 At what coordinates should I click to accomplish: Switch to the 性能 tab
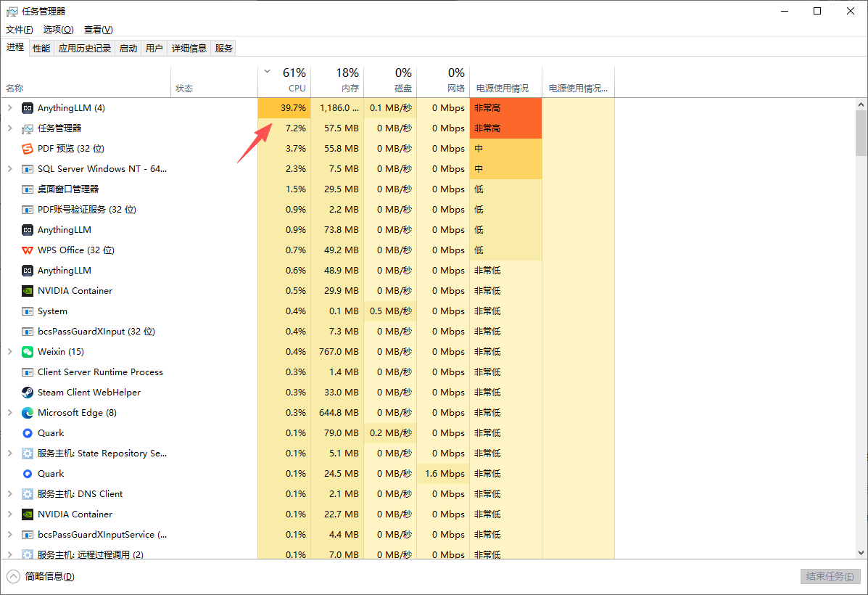point(41,48)
